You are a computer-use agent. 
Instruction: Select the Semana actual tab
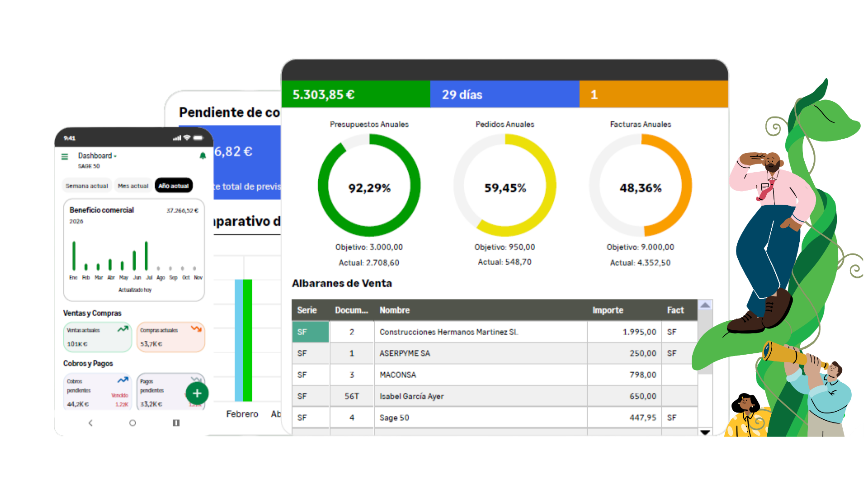(x=87, y=186)
